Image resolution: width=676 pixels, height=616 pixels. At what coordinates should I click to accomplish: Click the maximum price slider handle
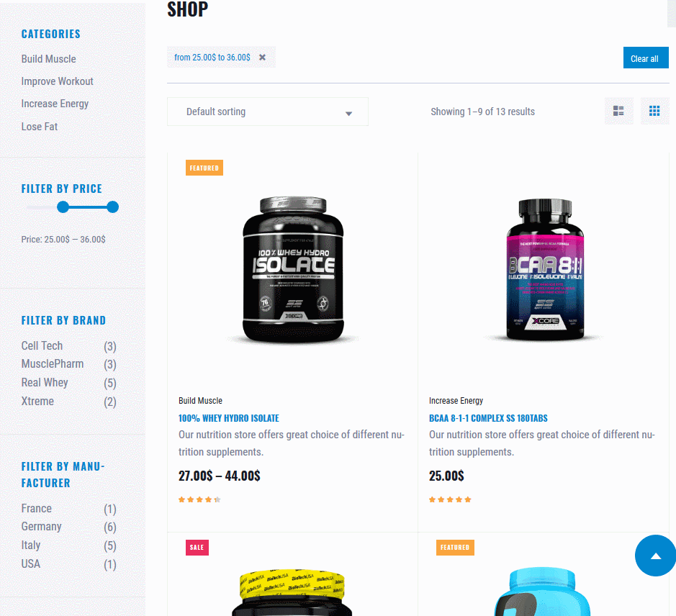click(112, 207)
